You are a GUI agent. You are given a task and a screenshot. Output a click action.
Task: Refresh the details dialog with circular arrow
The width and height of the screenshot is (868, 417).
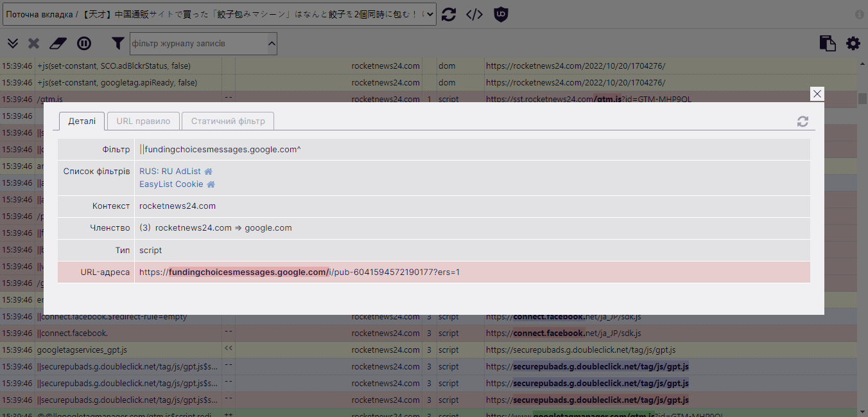coord(803,121)
